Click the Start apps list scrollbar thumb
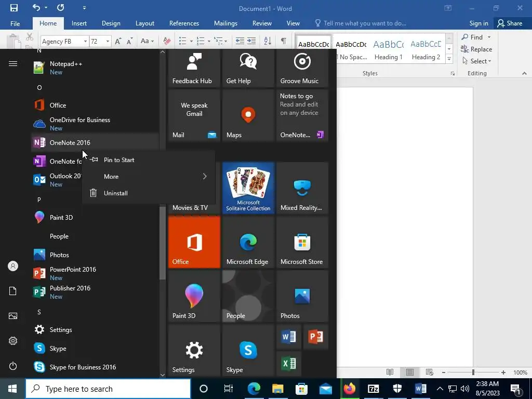This screenshot has height=399, width=532. pyautogui.click(x=163, y=243)
